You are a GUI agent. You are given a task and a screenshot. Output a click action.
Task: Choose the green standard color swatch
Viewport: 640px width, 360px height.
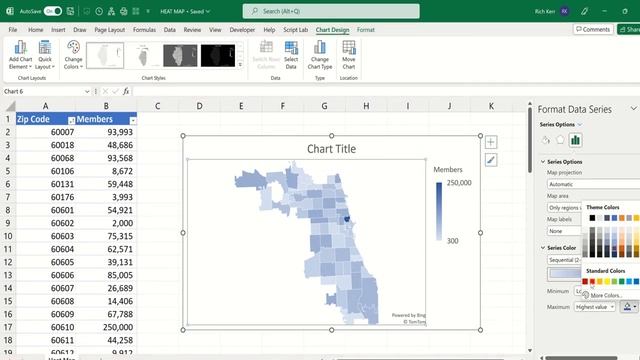(622, 282)
